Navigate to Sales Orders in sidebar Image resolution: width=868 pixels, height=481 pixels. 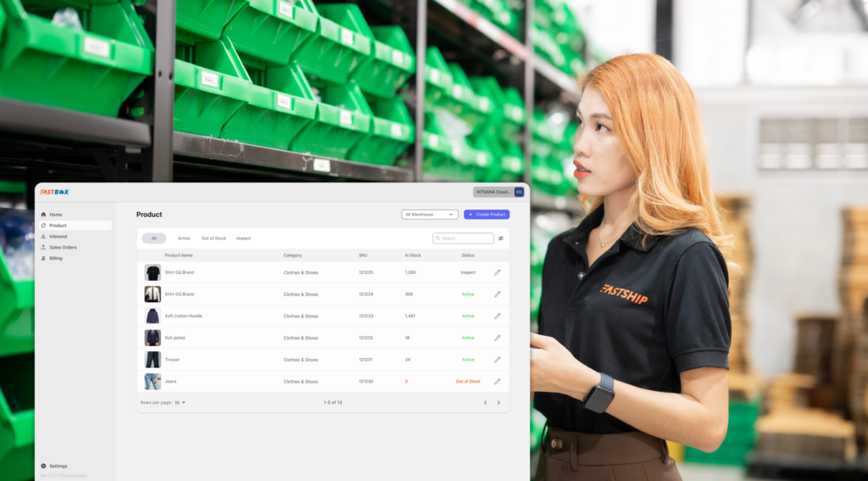(63, 248)
